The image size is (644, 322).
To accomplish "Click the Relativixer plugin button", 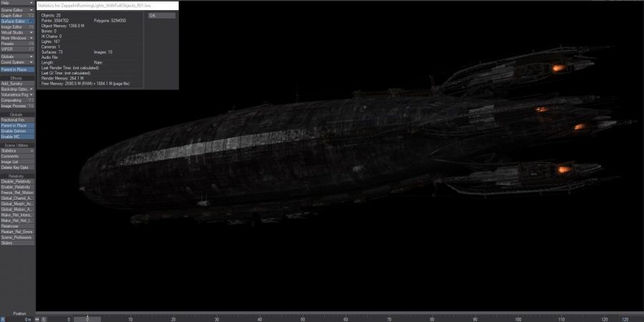I will pos(17,226).
